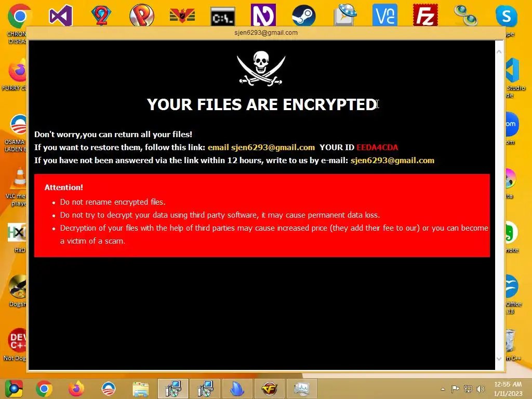This screenshot has width=532, height=399.
Task: Open Skype desktop icon
Action: pyautogui.click(x=506, y=15)
